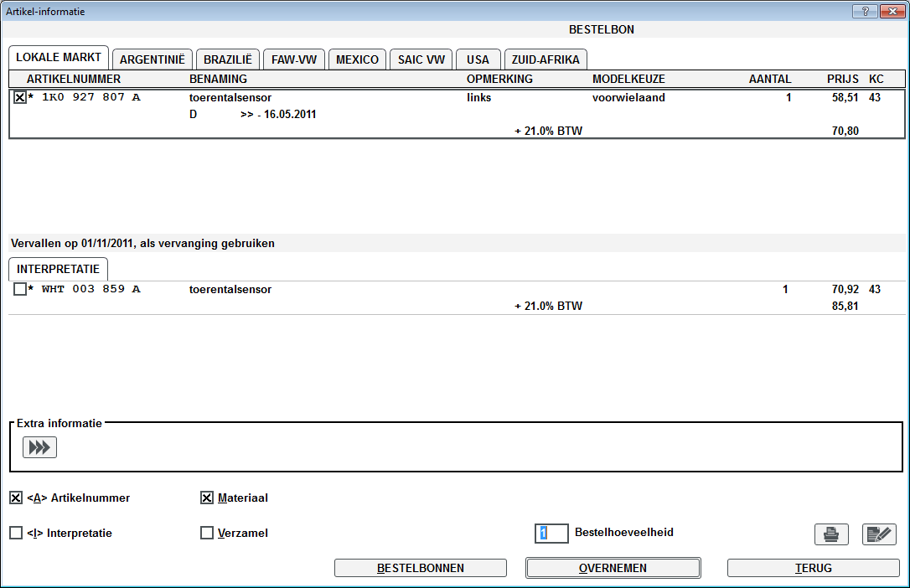910x588 pixels.
Task: Open BESTELBONNEN order list
Action: 420,568
